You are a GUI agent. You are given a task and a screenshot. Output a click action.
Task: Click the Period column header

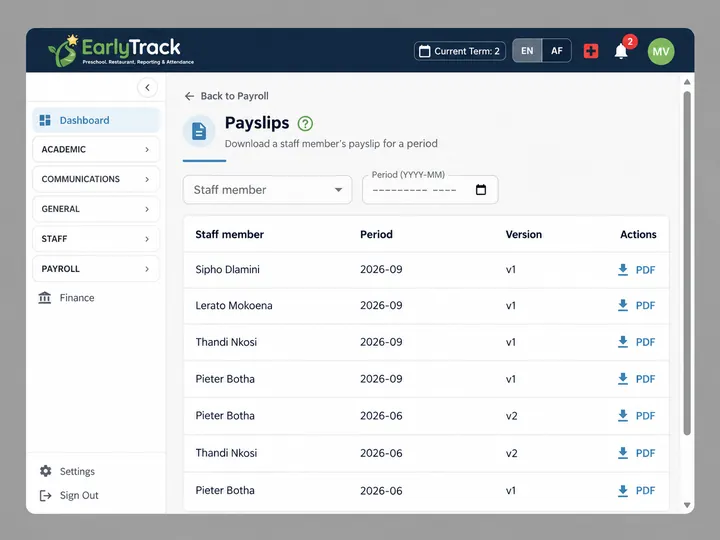(376, 235)
